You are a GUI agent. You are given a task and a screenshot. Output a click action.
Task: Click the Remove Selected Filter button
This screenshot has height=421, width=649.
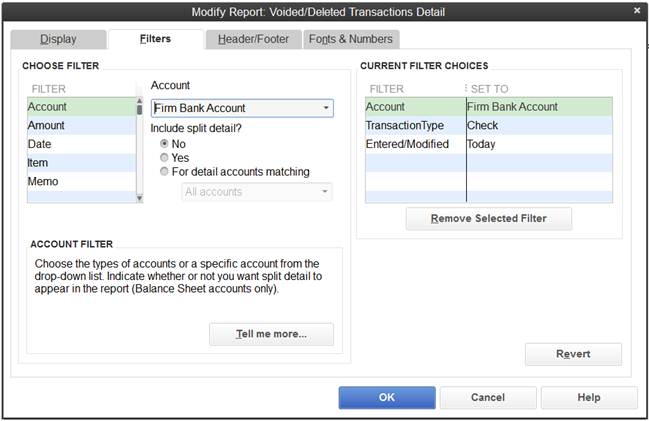(x=489, y=219)
